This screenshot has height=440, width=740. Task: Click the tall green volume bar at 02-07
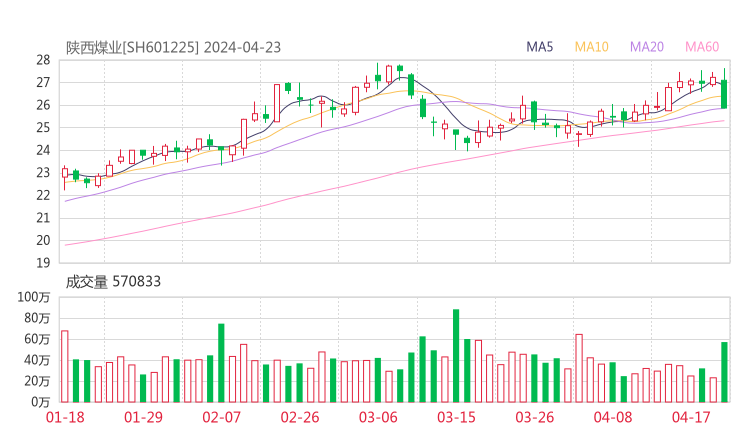pos(221,363)
